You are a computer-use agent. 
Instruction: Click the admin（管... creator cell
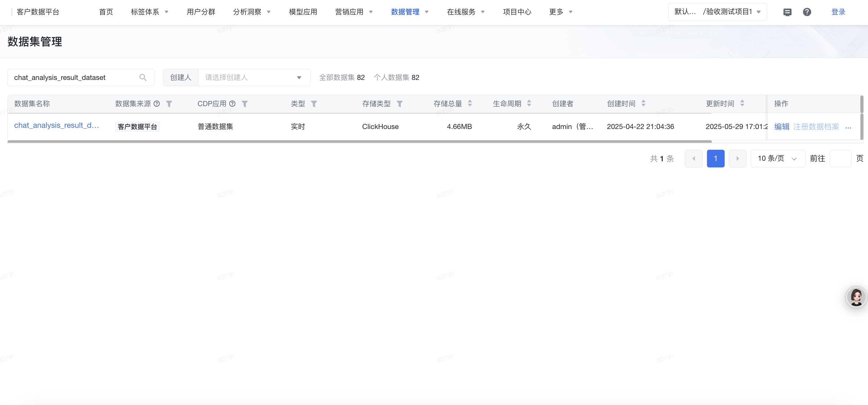tap(572, 127)
